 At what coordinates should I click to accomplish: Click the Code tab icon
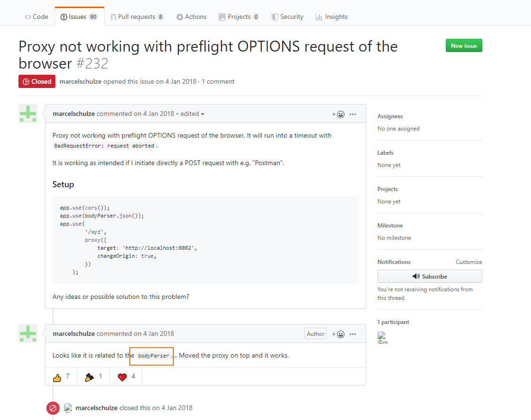pyautogui.click(x=28, y=17)
